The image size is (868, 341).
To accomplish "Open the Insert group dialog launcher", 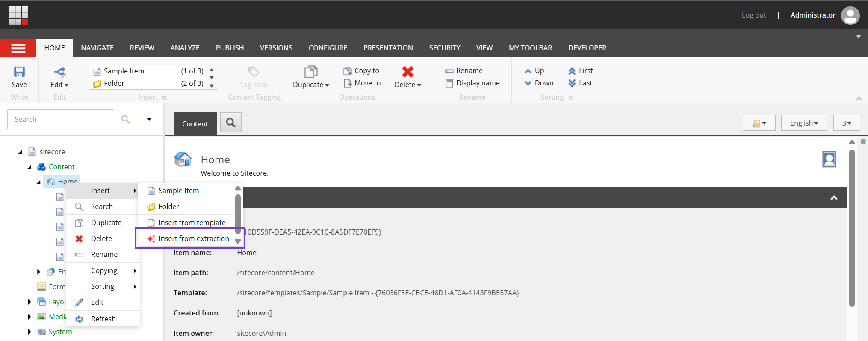I will [x=165, y=98].
